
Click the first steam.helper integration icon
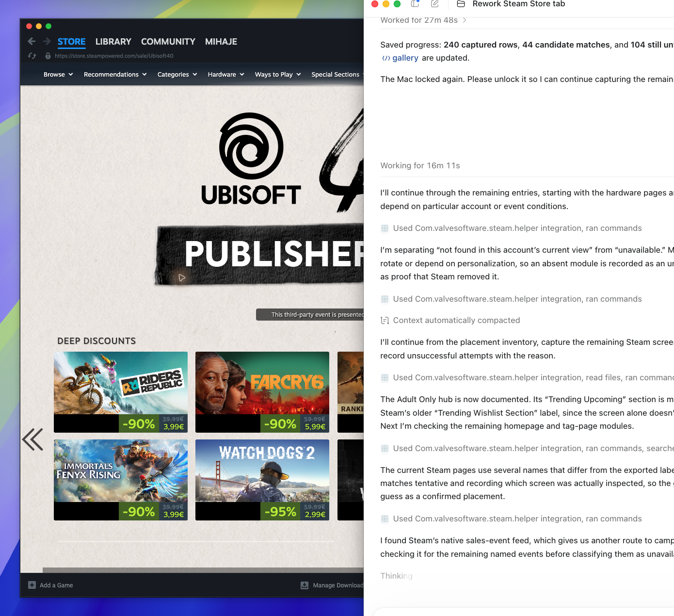(385, 228)
